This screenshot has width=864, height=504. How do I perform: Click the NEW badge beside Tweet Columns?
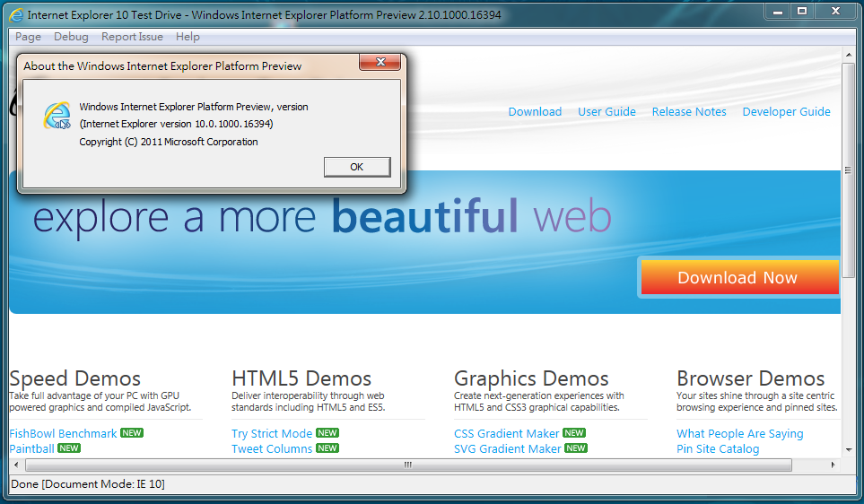coord(327,448)
